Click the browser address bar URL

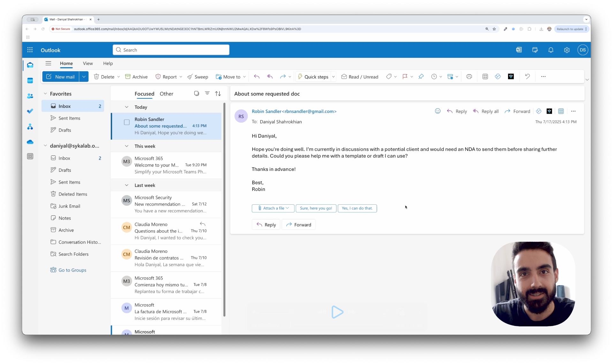(187, 29)
